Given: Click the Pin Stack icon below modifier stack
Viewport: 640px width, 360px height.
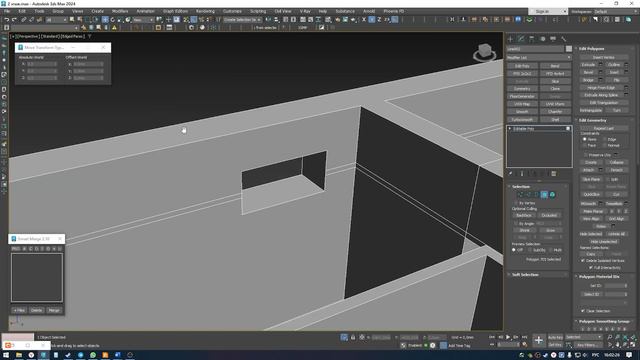Looking at the screenshot, I should [x=511, y=173].
